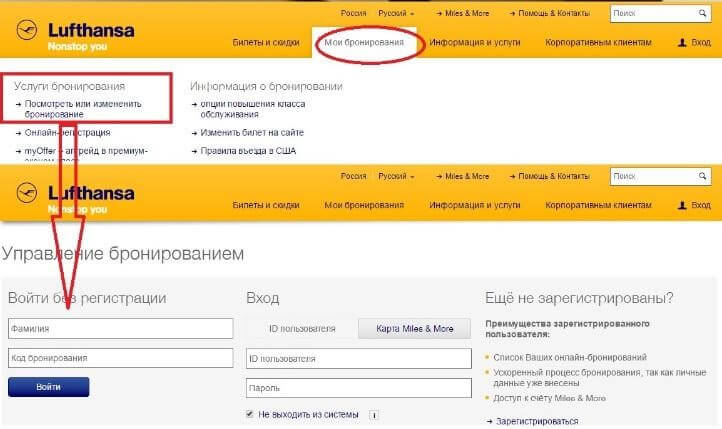Viewport: 722px width, 429px height.
Task: Open Посмотреть или изменить бронирование link
Action: [x=83, y=109]
